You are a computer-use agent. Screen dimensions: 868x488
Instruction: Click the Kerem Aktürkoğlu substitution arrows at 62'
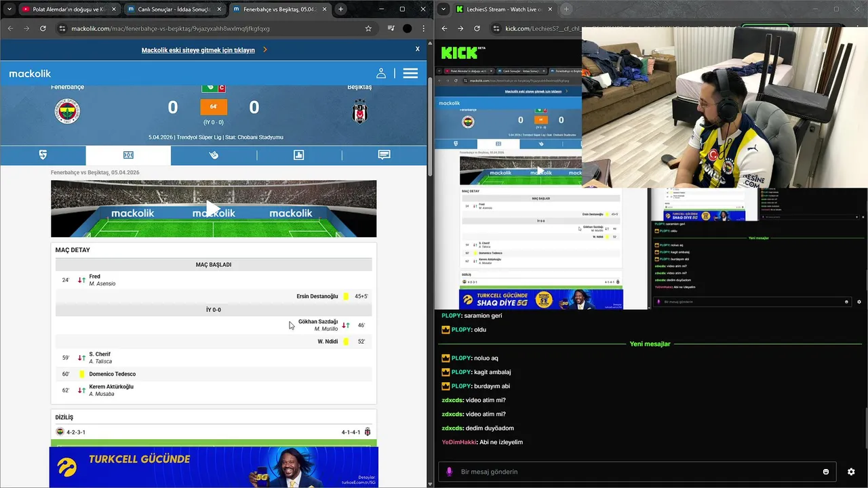[81, 390]
